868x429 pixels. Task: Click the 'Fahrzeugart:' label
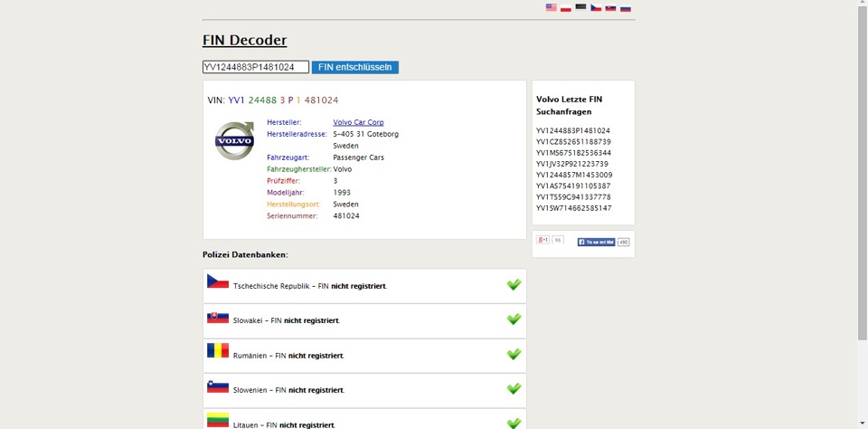point(286,157)
